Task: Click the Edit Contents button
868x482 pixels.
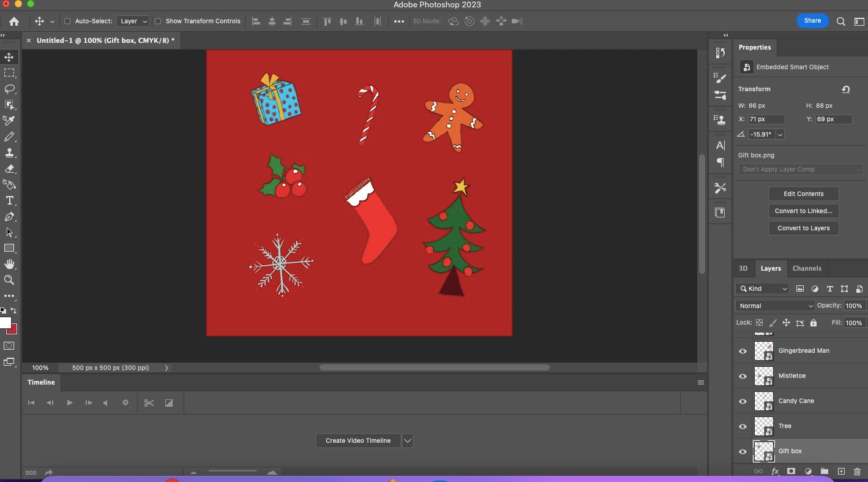Action: point(803,194)
